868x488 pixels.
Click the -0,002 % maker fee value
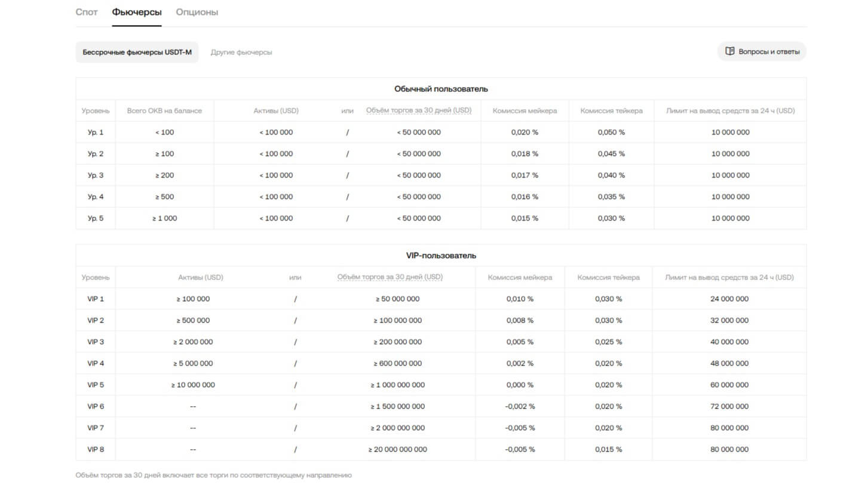[x=520, y=406]
